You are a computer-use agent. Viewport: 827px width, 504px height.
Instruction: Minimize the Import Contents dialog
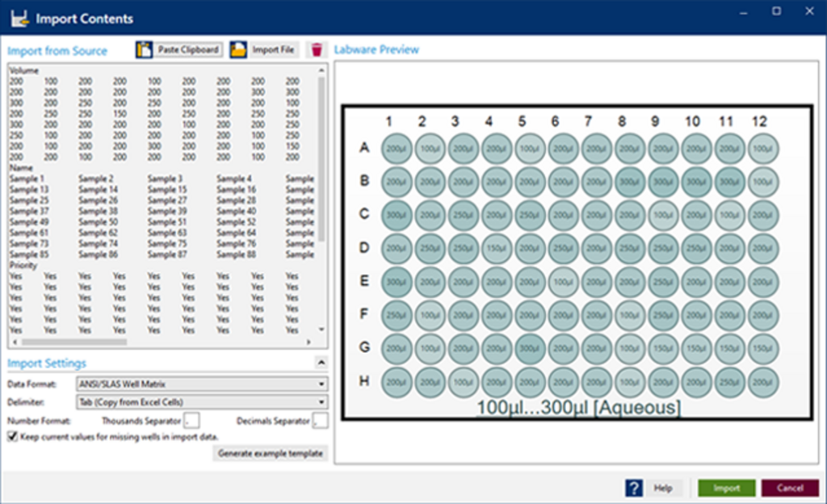pyautogui.click(x=743, y=13)
